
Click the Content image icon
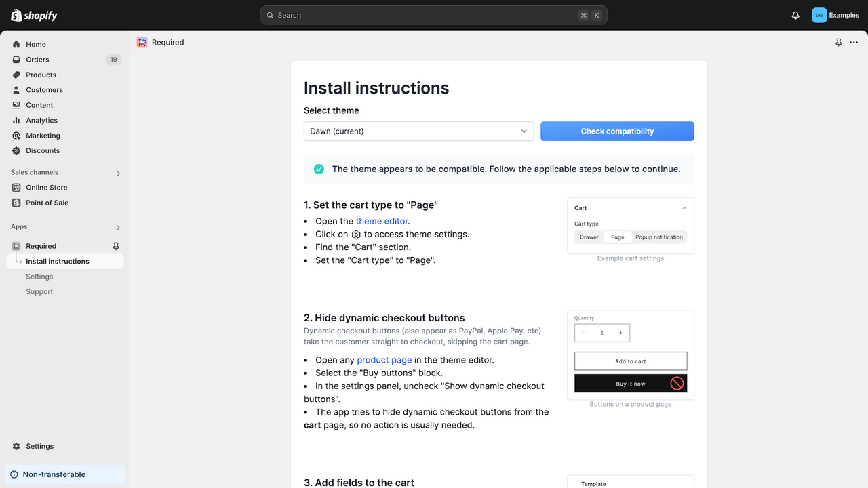(16, 105)
